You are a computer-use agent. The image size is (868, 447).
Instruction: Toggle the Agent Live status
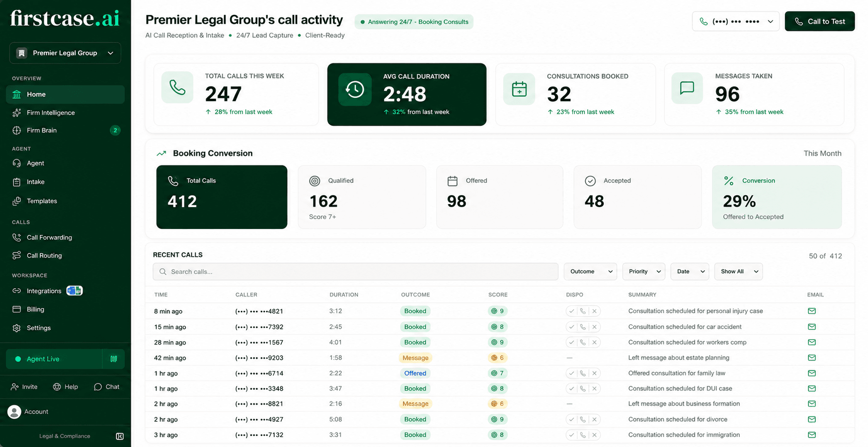click(x=54, y=359)
